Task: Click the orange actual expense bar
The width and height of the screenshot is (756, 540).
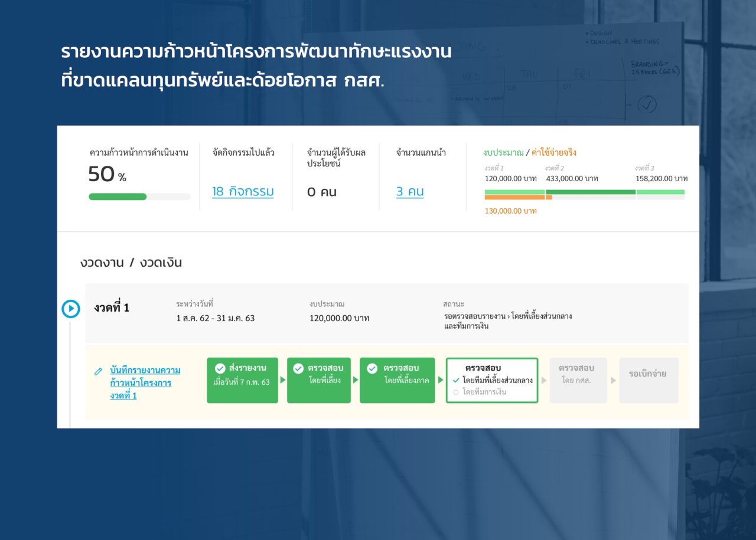Action: coord(514,198)
